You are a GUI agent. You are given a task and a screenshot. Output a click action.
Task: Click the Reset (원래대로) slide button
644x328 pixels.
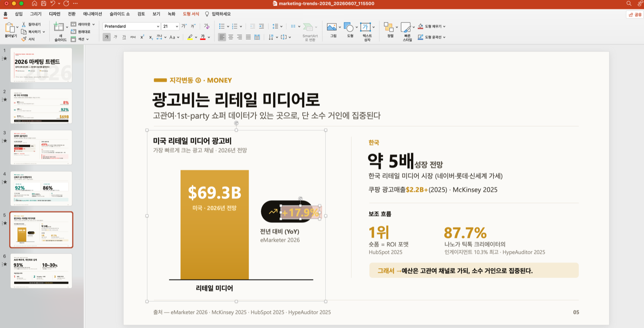coord(81,32)
